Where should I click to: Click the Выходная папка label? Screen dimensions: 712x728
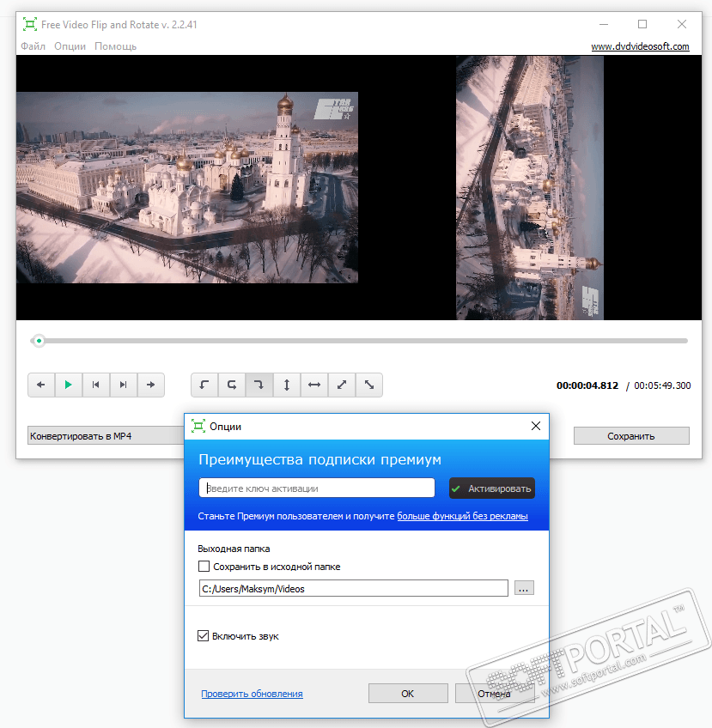(x=234, y=549)
